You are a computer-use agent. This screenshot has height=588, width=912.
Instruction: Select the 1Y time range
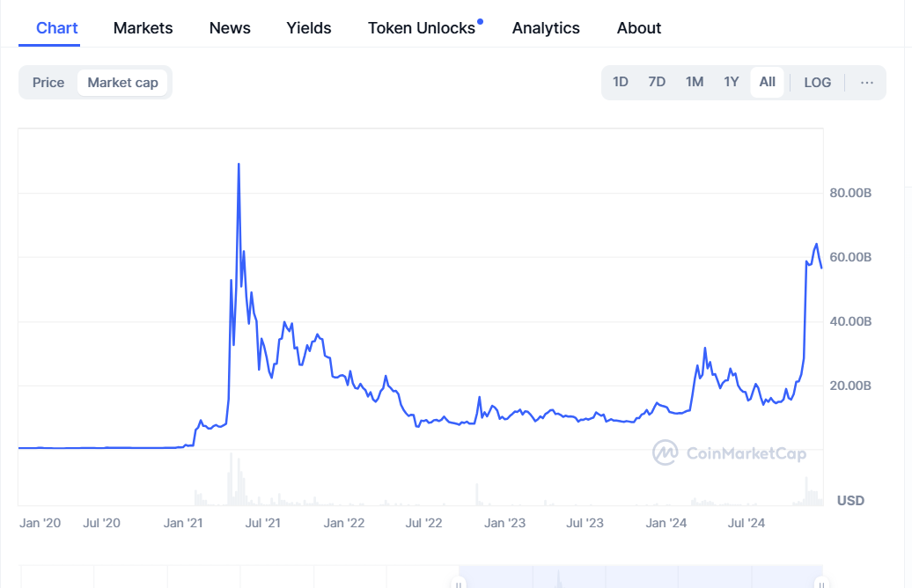click(x=732, y=83)
